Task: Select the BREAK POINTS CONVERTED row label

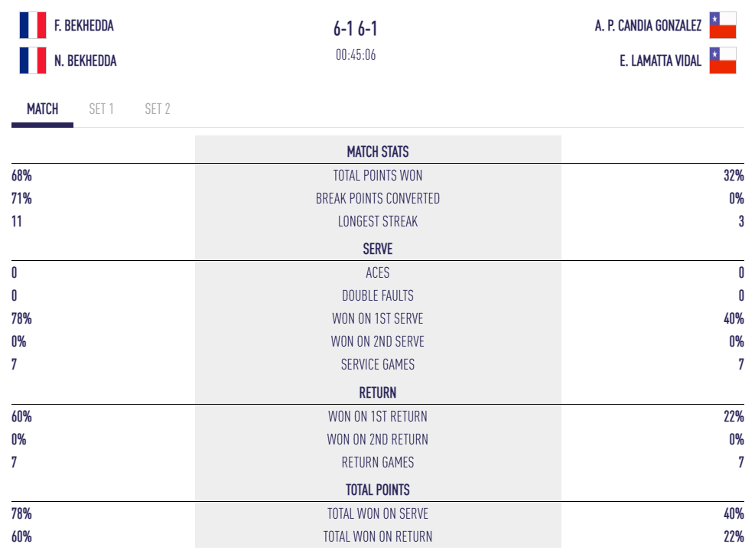Action: (378, 198)
